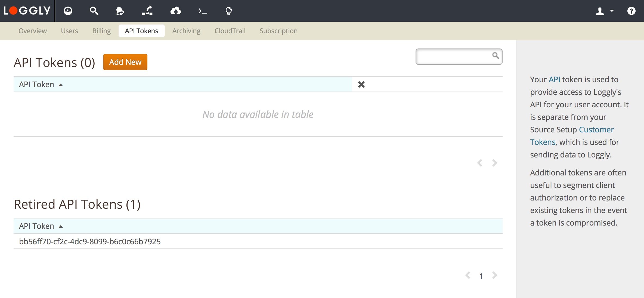Switch to the Archiving tab
Screen dimensions: 644x298
[x=186, y=31]
